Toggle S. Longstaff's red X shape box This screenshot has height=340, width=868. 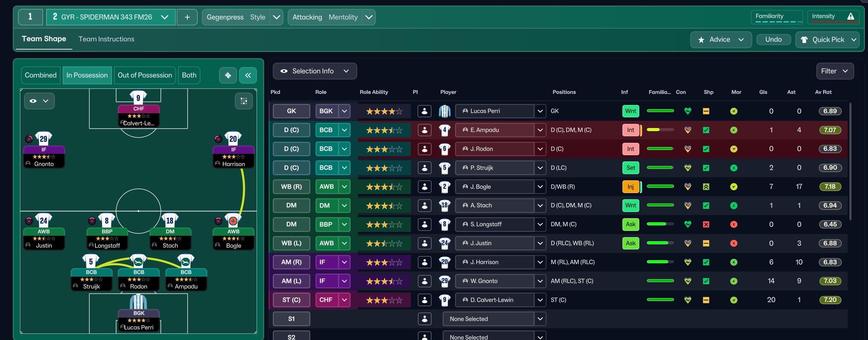(x=706, y=224)
